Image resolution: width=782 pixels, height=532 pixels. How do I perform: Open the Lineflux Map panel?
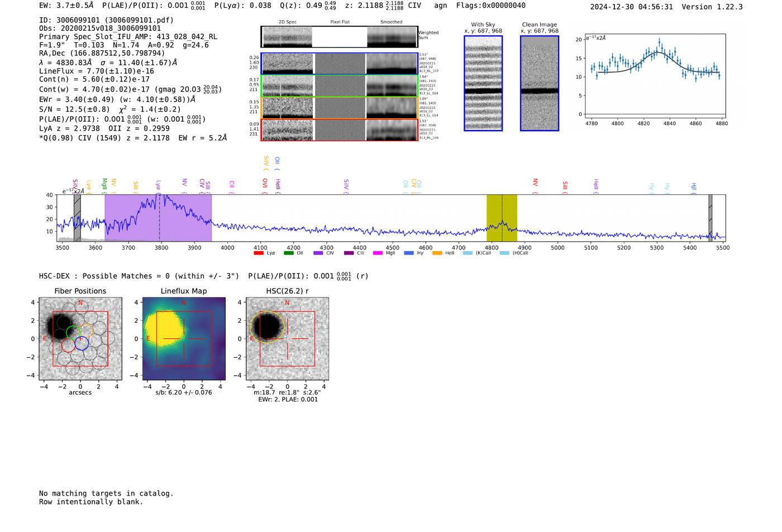click(x=184, y=339)
